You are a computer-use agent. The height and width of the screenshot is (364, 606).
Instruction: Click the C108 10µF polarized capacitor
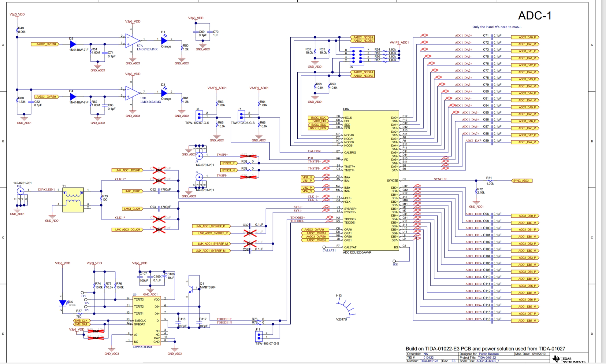tap(165, 276)
